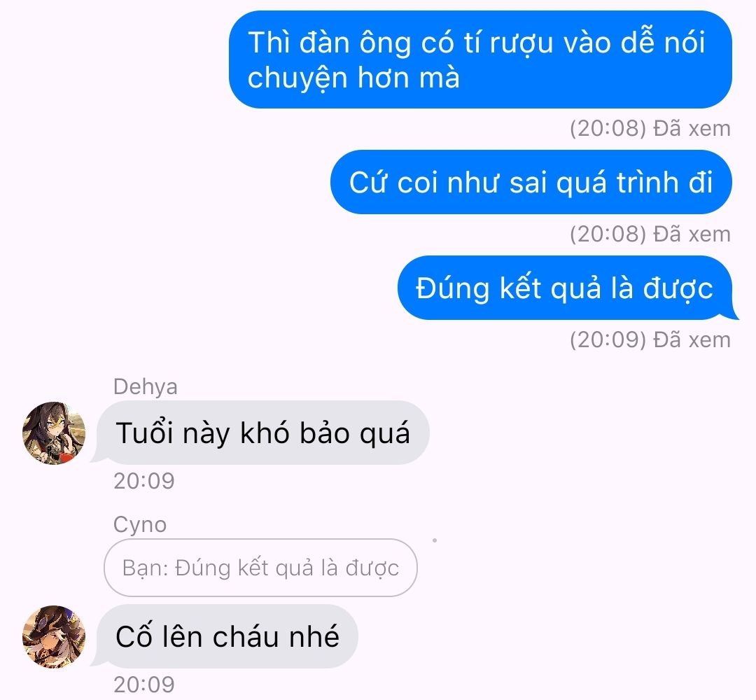Click the Dehya sender name label

coord(145,386)
